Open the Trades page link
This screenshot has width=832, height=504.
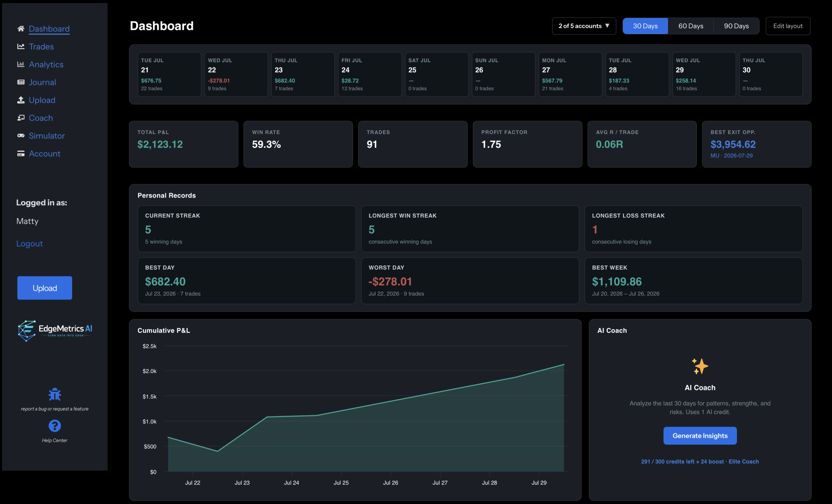(x=41, y=46)
